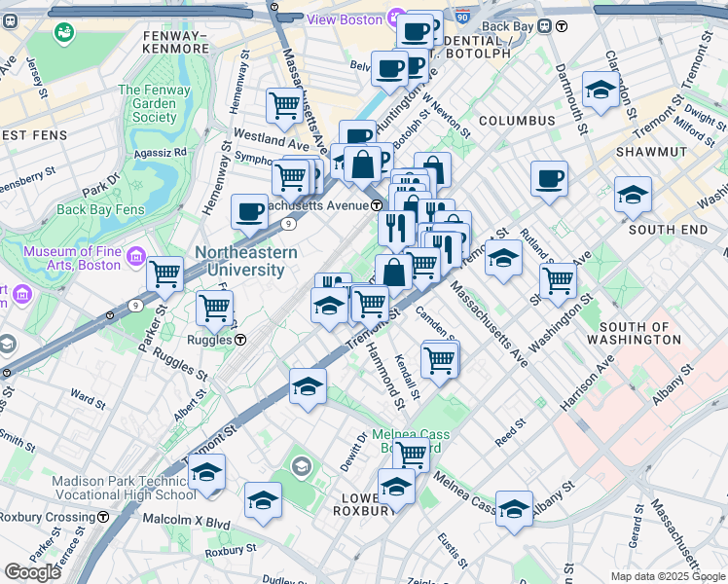Viewport: 728px width, 584px height.
Task: Open the Madison Park school pin icon
Action: 302,465
